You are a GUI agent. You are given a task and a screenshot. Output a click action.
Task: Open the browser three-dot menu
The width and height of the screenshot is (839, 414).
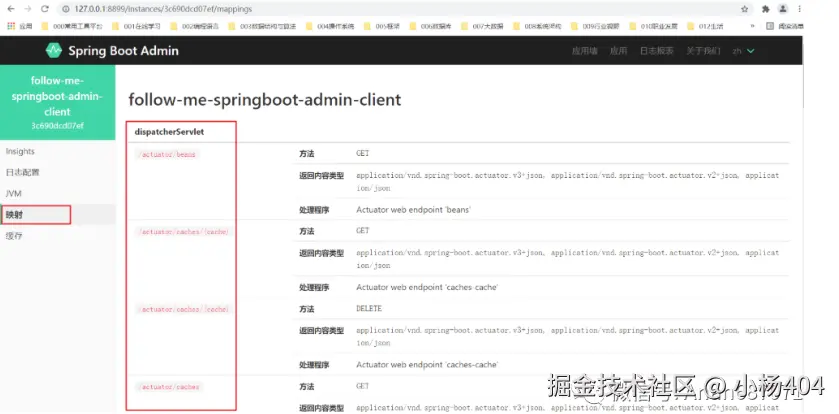[x=799, y=9]
